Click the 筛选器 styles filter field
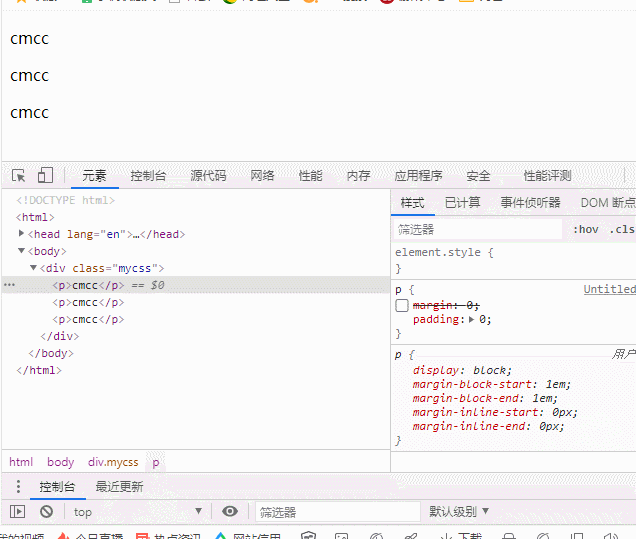 coord(478,230)
